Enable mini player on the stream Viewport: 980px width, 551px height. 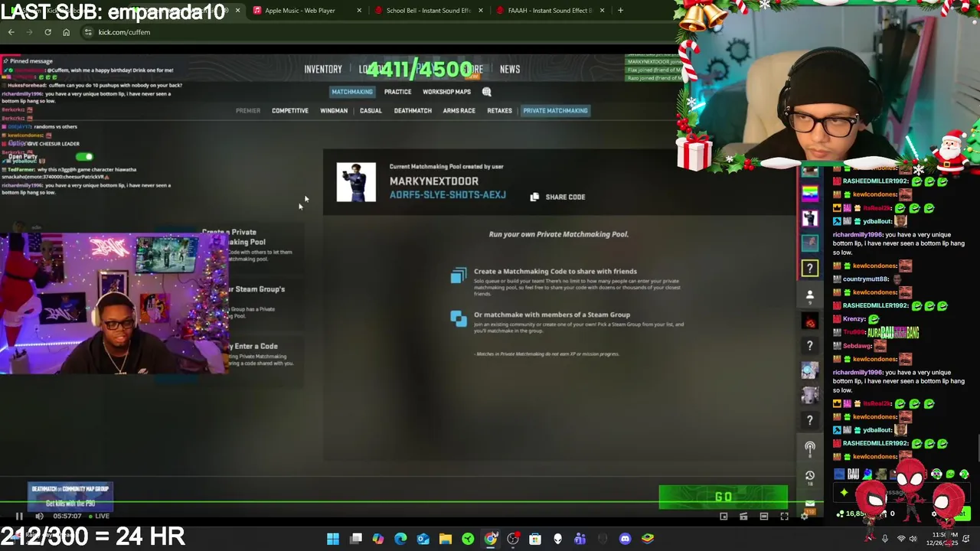click(x=724, y=517)
